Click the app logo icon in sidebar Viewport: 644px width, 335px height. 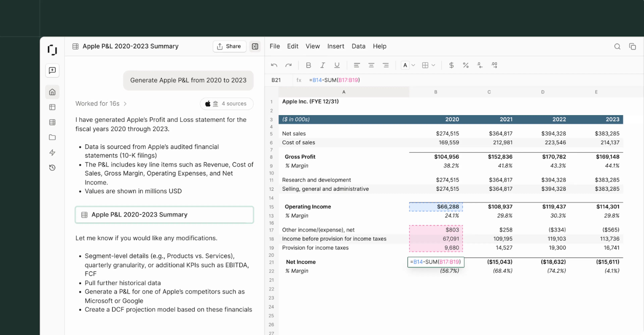(x=52, y=50)
